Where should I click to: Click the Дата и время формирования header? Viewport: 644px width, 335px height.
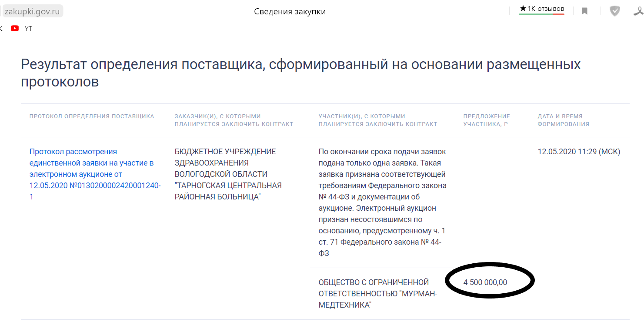(x=564, y=120)
